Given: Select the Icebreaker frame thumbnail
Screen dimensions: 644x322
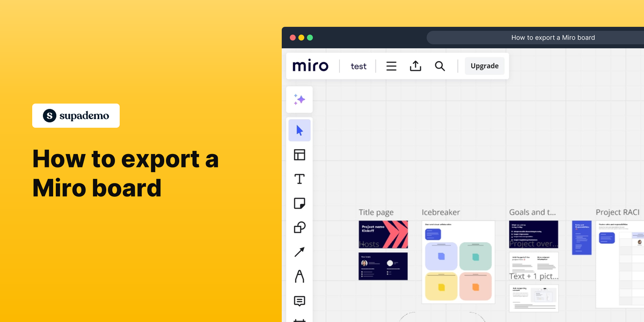Looking at the screenshot, I should coord(458,262).
